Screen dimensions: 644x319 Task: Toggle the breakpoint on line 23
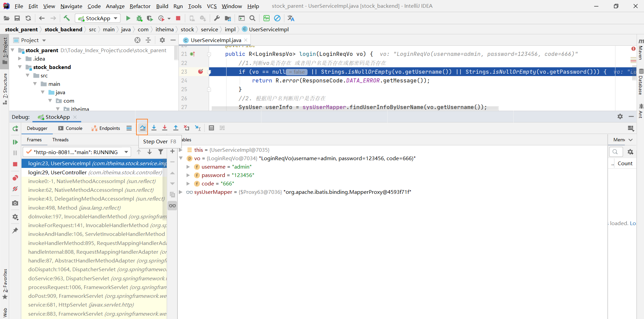(201, 71)
